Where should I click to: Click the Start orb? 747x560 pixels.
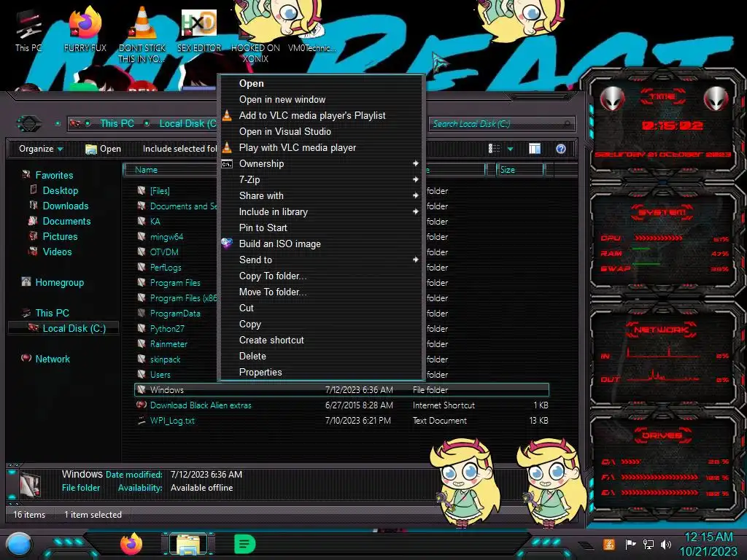19,545
